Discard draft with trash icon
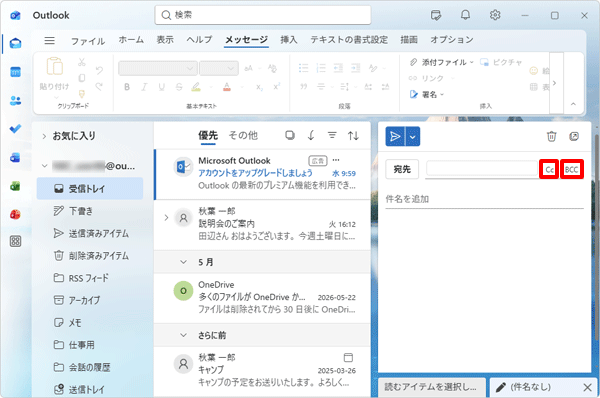The height and width of the screenshot is (398, 600). pos(551,136)
